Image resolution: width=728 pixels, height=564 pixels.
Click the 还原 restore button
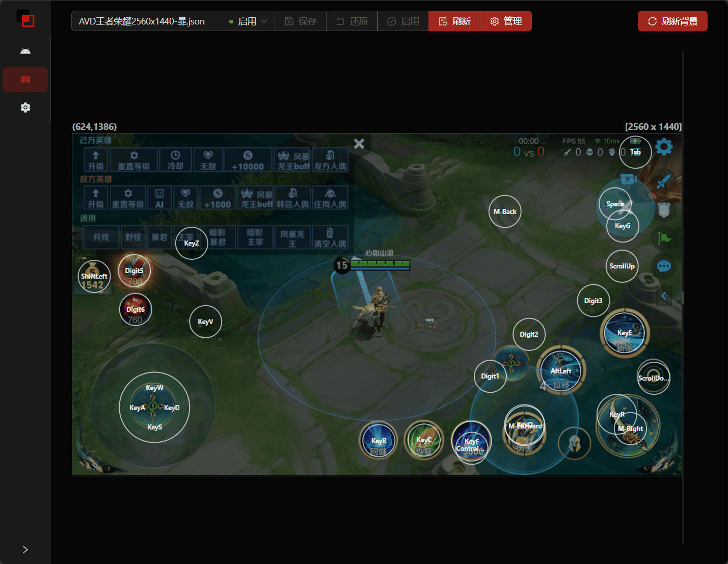(x=352, y=21)
